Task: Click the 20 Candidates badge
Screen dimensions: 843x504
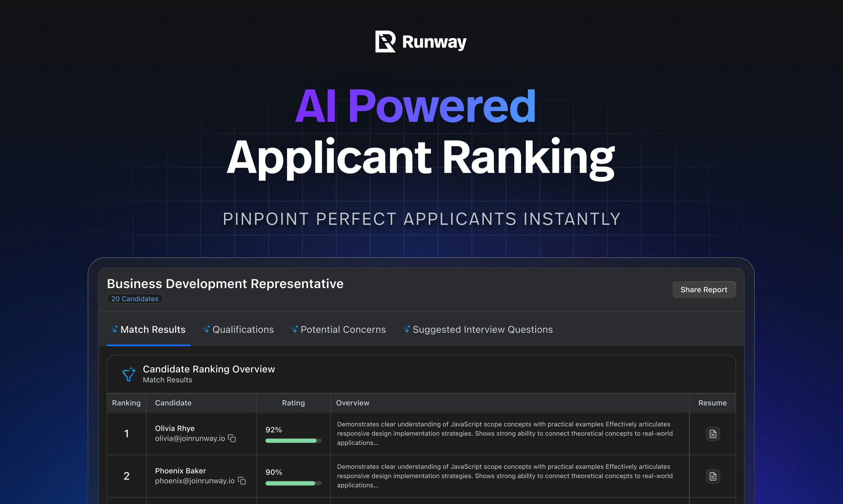Action: pyautogui.click(x=135, y=299)
